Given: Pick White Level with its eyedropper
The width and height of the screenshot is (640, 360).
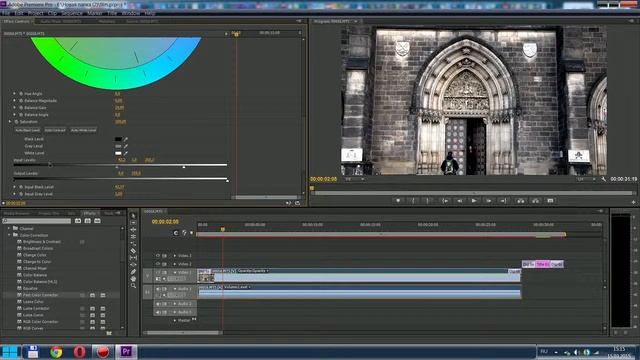Looking at the screenshot, I should tap(126, 153).
